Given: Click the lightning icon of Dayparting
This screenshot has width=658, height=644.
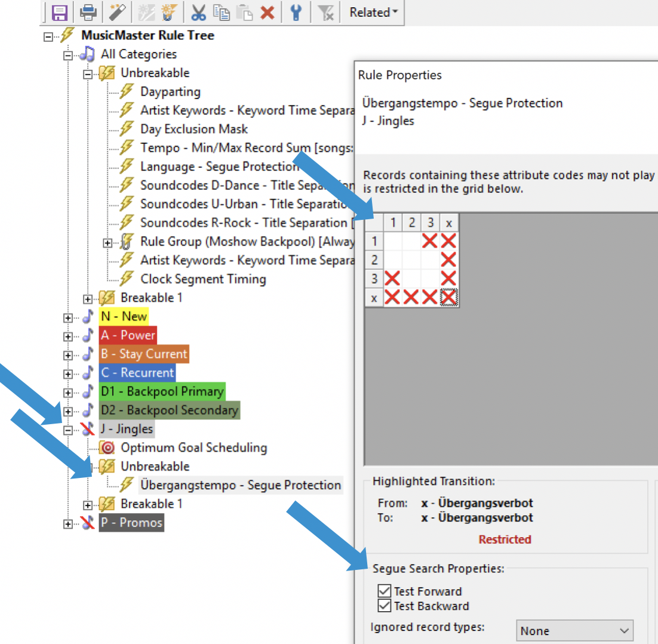Looking at the screenshot, I should (127, 91).
